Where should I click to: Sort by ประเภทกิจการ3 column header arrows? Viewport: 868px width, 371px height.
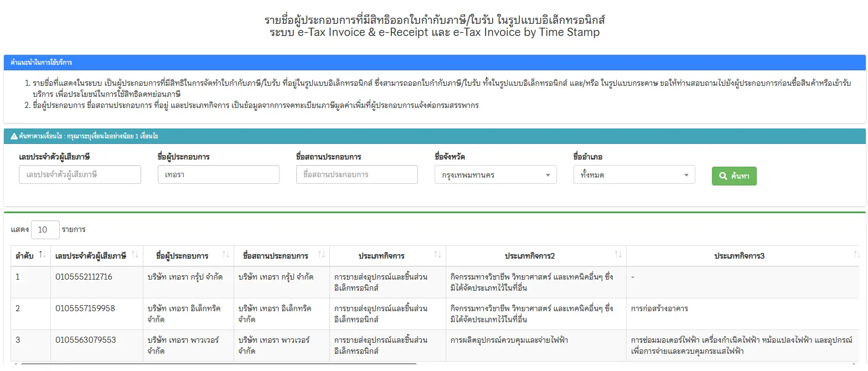(856, 255)
